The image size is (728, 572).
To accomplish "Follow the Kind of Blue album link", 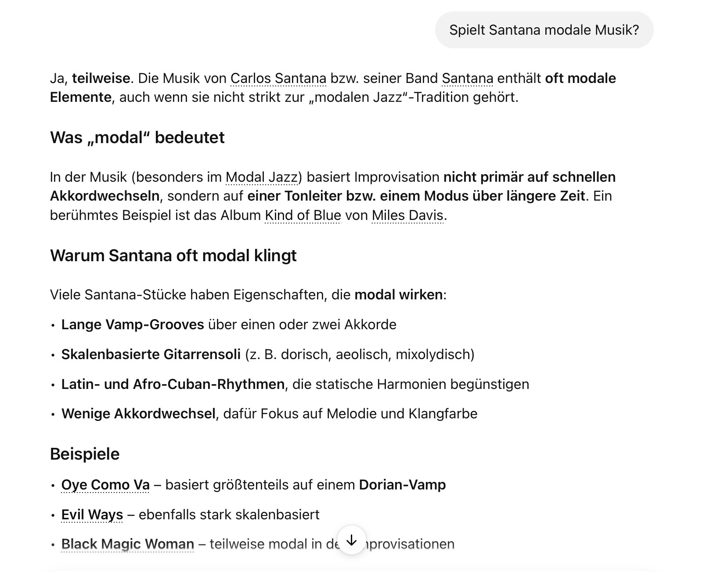I will click(x=303, y=216).
